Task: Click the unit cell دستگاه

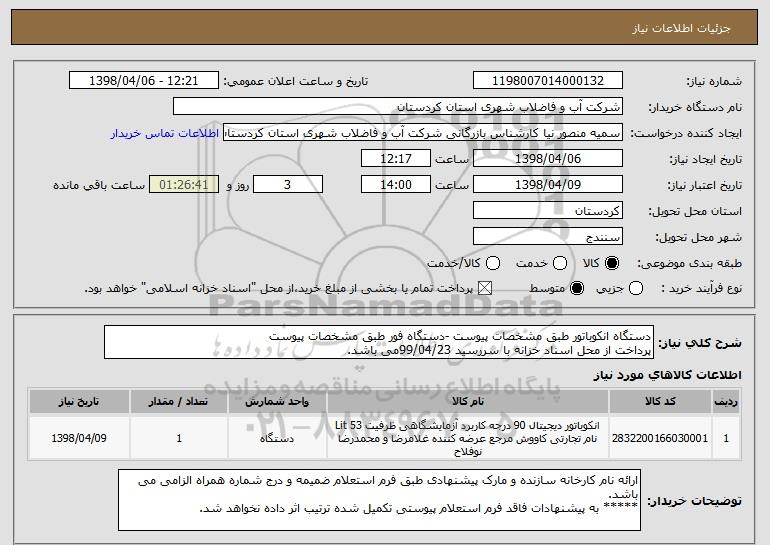Action: pos(277,438)
